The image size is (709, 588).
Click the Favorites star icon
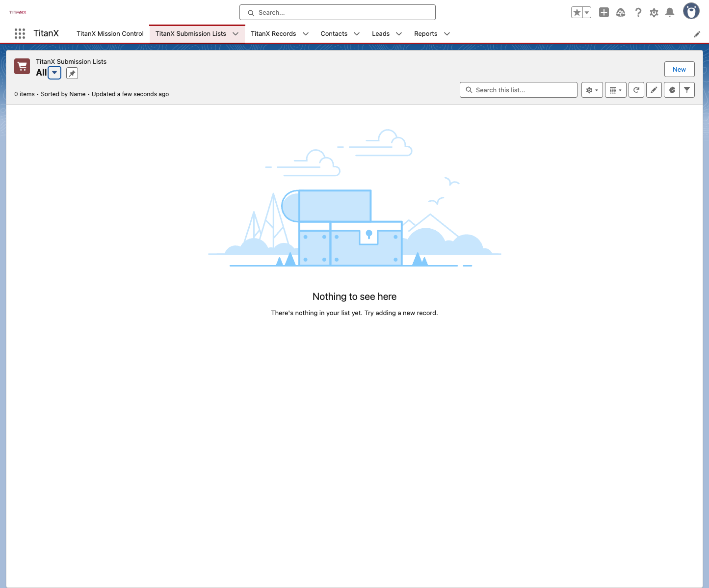(x=577, y=13)
